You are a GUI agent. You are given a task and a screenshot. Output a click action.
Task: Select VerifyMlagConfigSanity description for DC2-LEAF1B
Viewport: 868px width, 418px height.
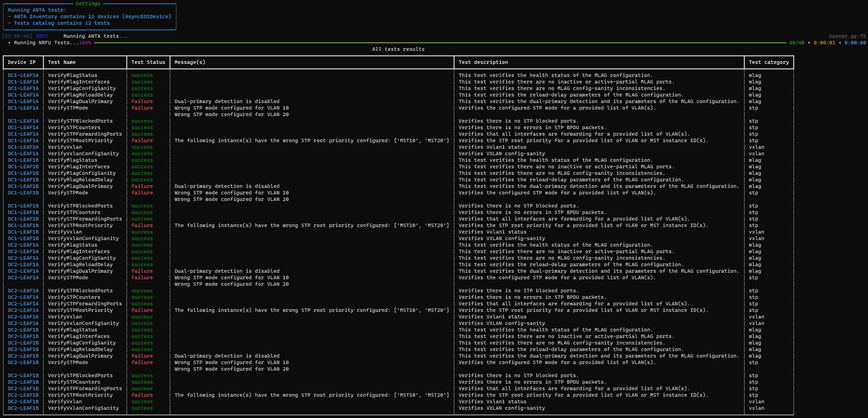click(x=562, y=343)
